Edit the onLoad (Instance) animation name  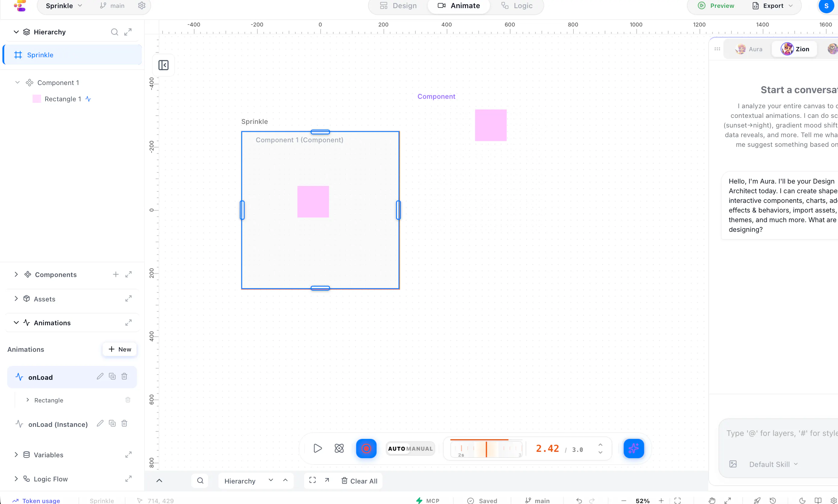coord(100,424)
